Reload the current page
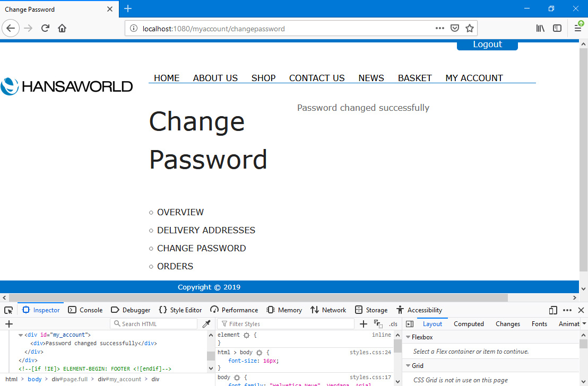The height and width of the screenshot is (386, 588). point(46,28)
